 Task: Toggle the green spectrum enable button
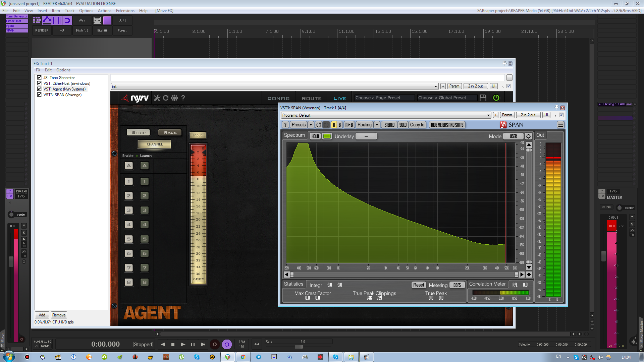327,136
